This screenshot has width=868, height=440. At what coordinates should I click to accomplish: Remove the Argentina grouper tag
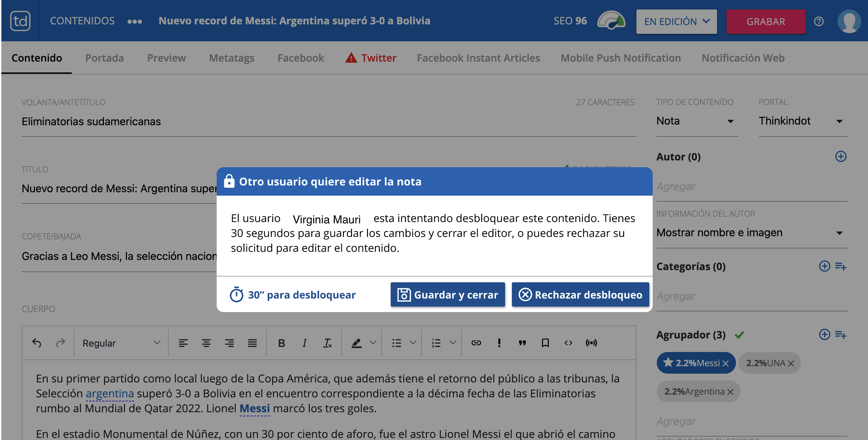point(730,392)
